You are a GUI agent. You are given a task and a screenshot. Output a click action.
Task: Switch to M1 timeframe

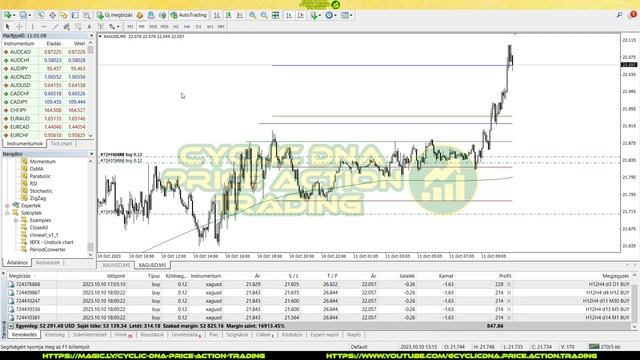130,27
